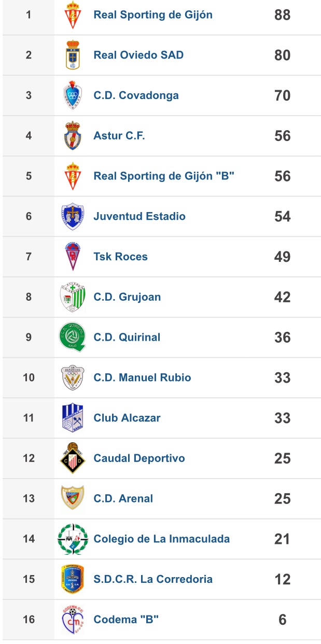Click the 88 points value in the top row
321x644 pixels.
282,15
